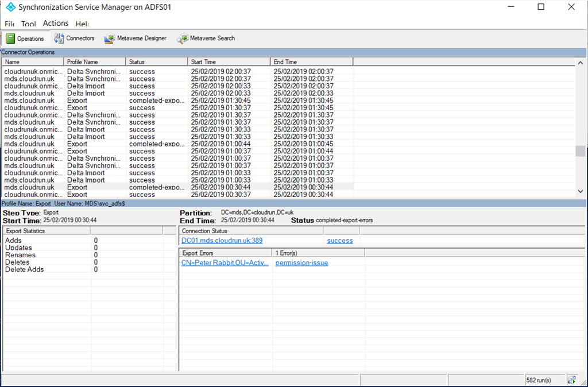Screen dimensions: 588x387
Task: Click the application icon in title bar
Action: (x=10, y=7)
